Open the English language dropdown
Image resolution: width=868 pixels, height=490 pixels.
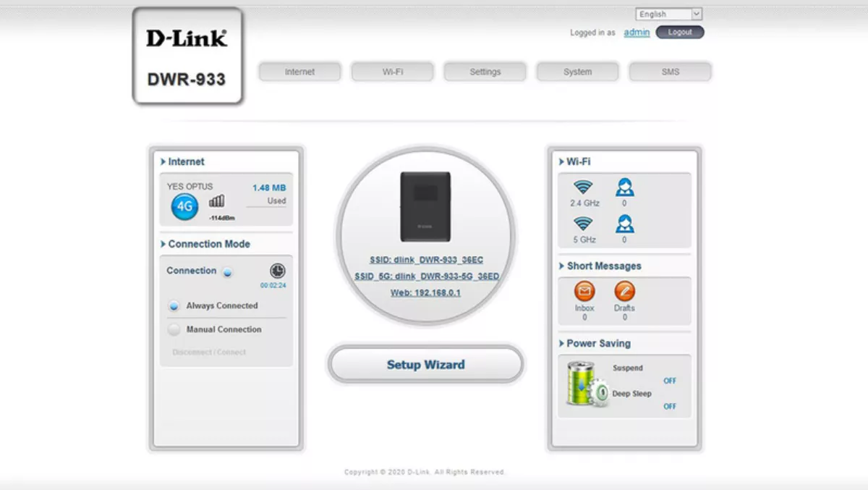coord(668,14)
